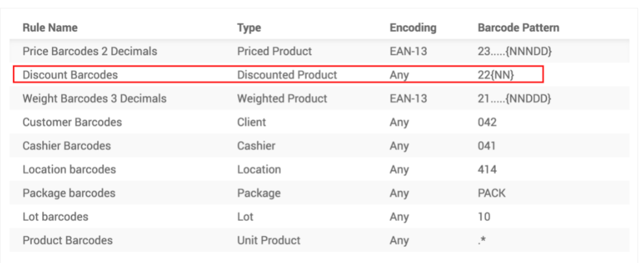Click the 23.....{NNNDD} pattern cell
The image size is (644, 263).
[x=515, y=51]
